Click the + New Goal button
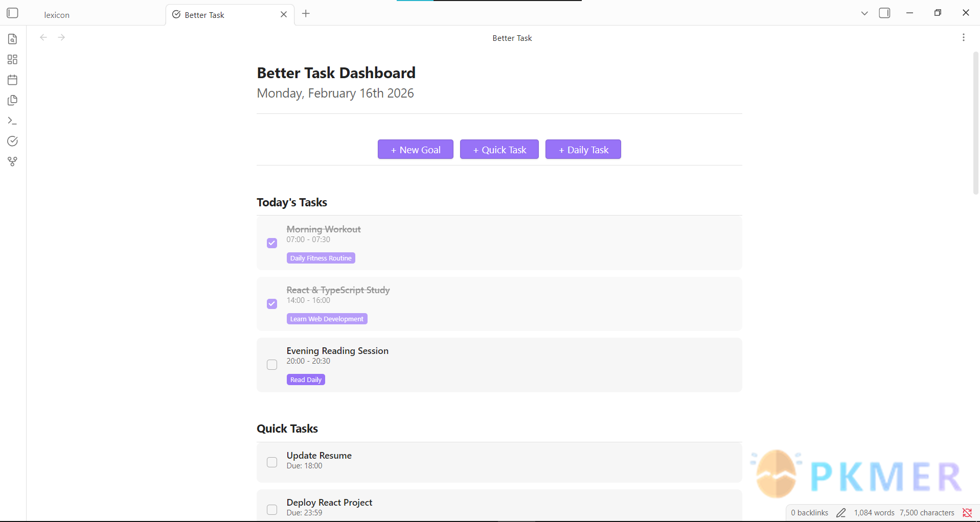The image size is (980, 522). coord(416,149)
